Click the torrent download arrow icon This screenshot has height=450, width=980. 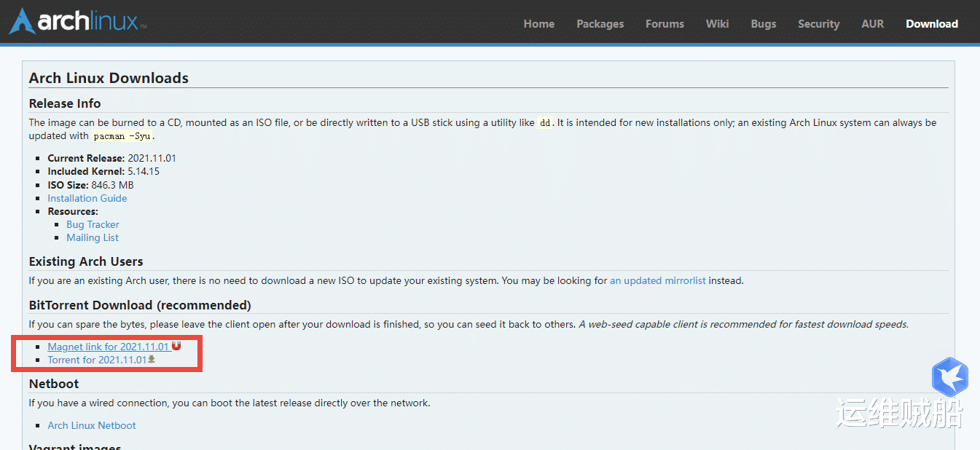coord(152,359)
